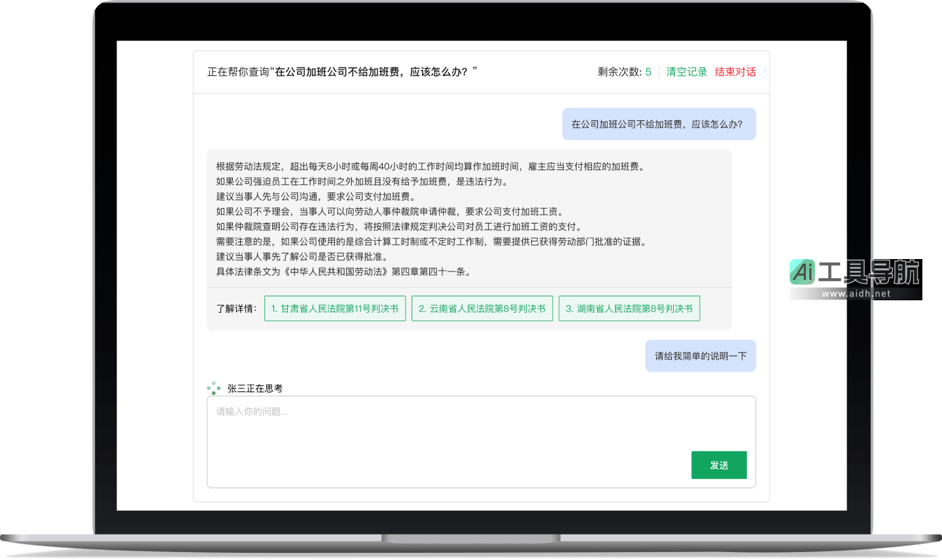Click the Ai logo icon in the watermark
This screenshot has height=560, width=942.
[x=803, y=271]
